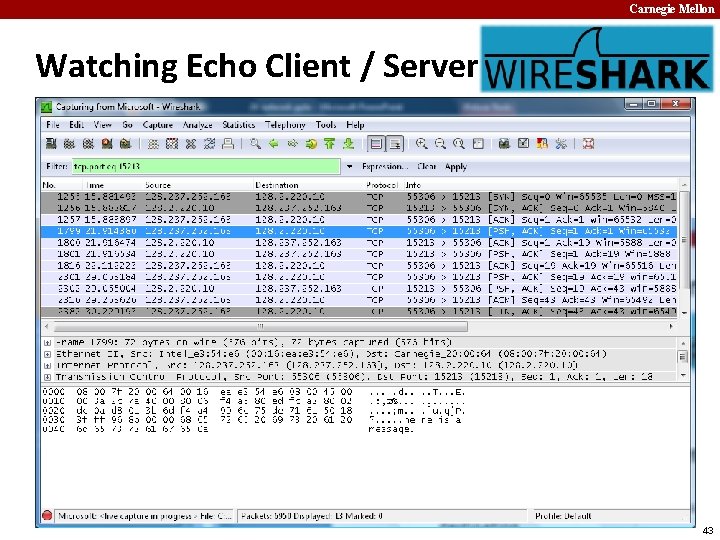This screenshot has height=540, width=720.
Task: Stop the running live capture icon
Action: pos(107,144)
